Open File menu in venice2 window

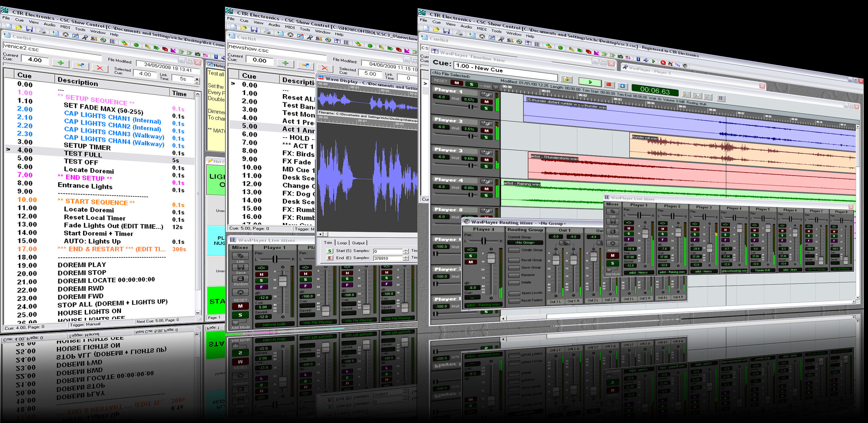pos(6,18)
